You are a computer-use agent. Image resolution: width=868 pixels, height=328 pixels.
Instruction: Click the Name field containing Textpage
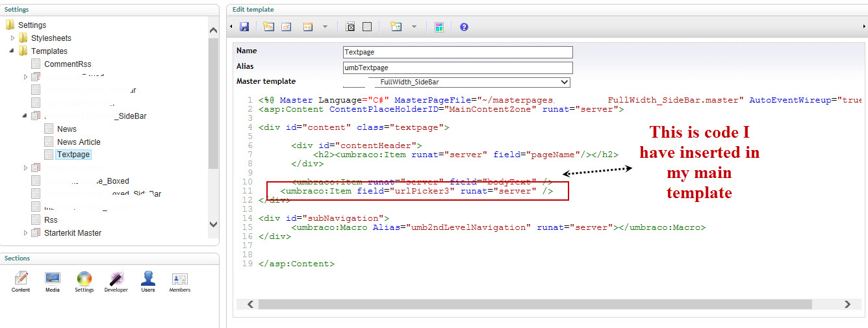pyautogui.click(x=458, y=52)
